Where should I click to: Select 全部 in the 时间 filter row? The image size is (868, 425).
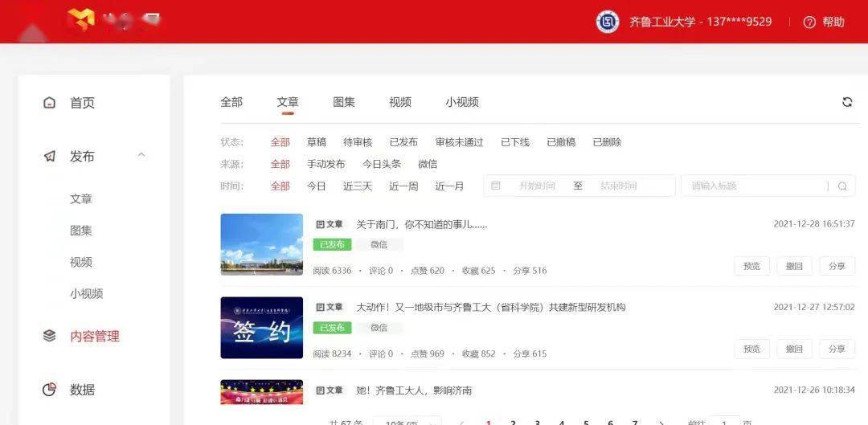click(x=280, y=186)
